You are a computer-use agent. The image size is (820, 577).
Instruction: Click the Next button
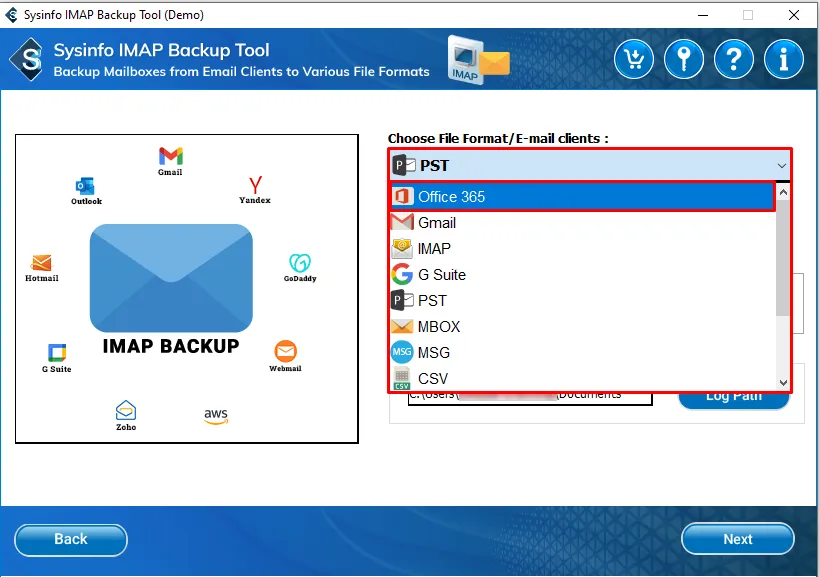click(737, 539)
